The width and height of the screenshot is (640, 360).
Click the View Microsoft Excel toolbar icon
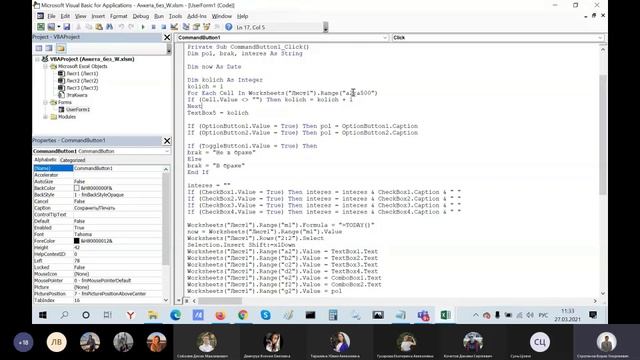click(x=41, y=27)
